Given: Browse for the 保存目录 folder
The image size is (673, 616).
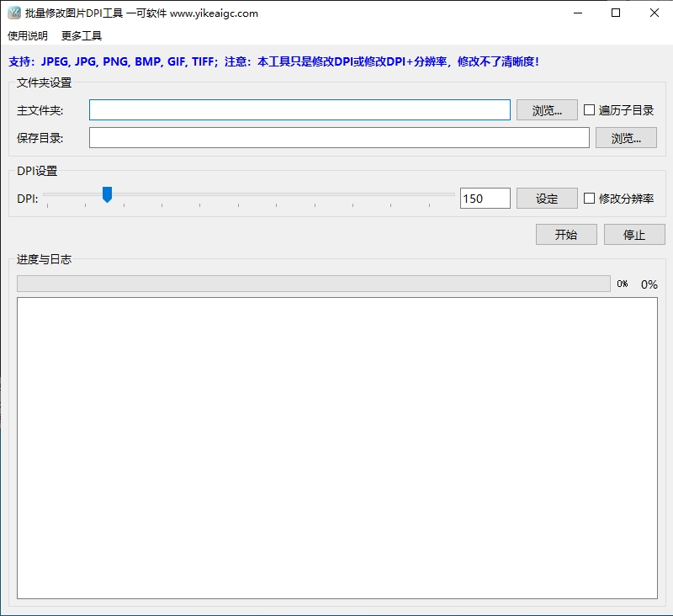Looking at the screenshot, I should click(x=626, y=137).
